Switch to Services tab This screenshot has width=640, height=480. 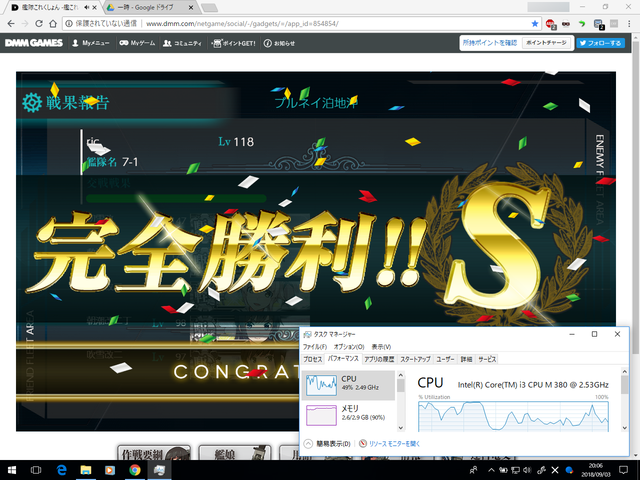[x=487, y=359]
